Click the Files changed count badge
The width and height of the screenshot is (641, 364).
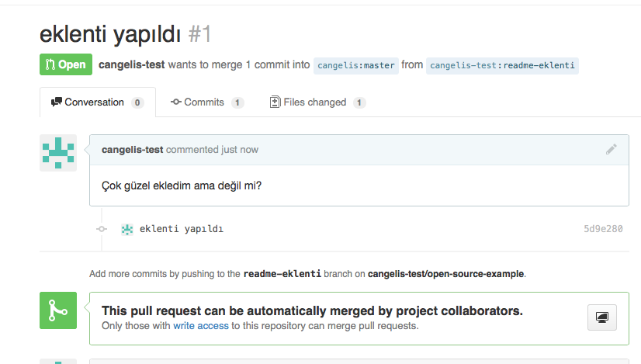click(359, 102)
